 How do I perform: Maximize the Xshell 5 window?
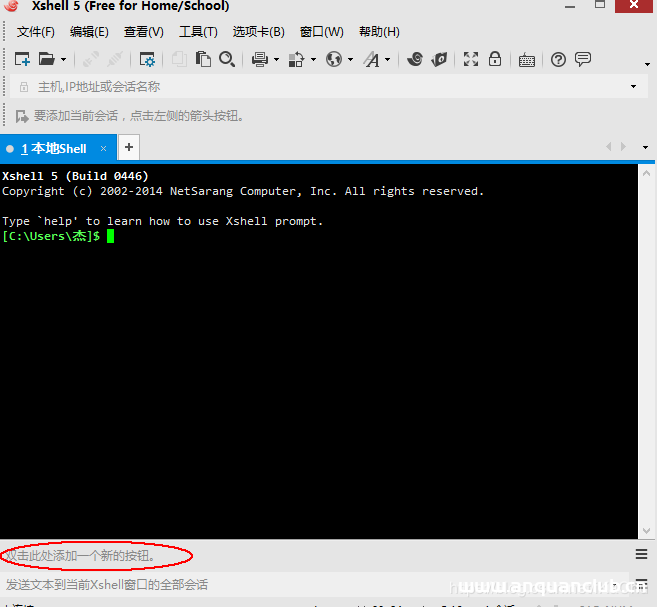(x=600, y=5)
